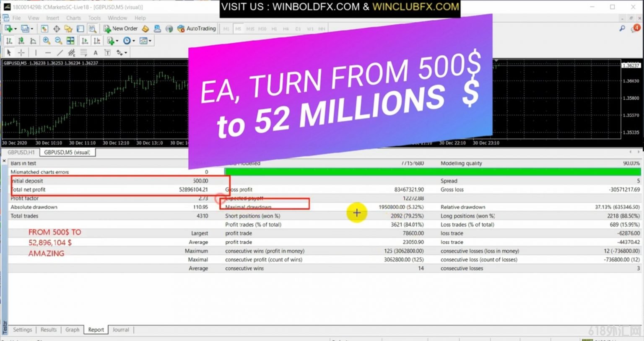Switch chart to line chart
Image resolution: width=644 pixels, height=341 pixels.
33,41
